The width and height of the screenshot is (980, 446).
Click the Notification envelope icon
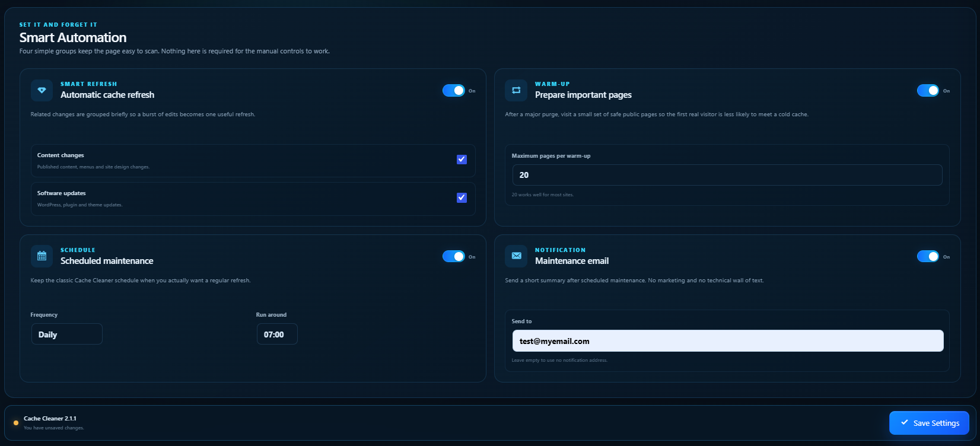click(x=516, y=256)
